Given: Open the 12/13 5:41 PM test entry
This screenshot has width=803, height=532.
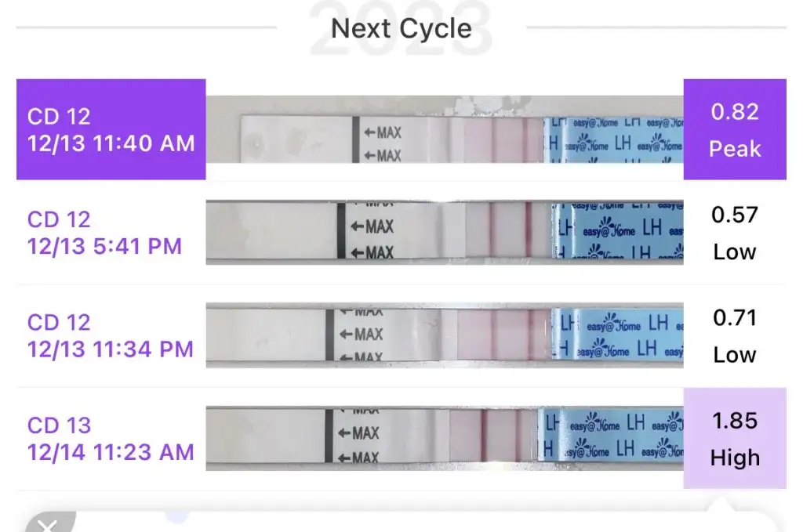Looking at the screenshot, I should (x=104, y=233).
